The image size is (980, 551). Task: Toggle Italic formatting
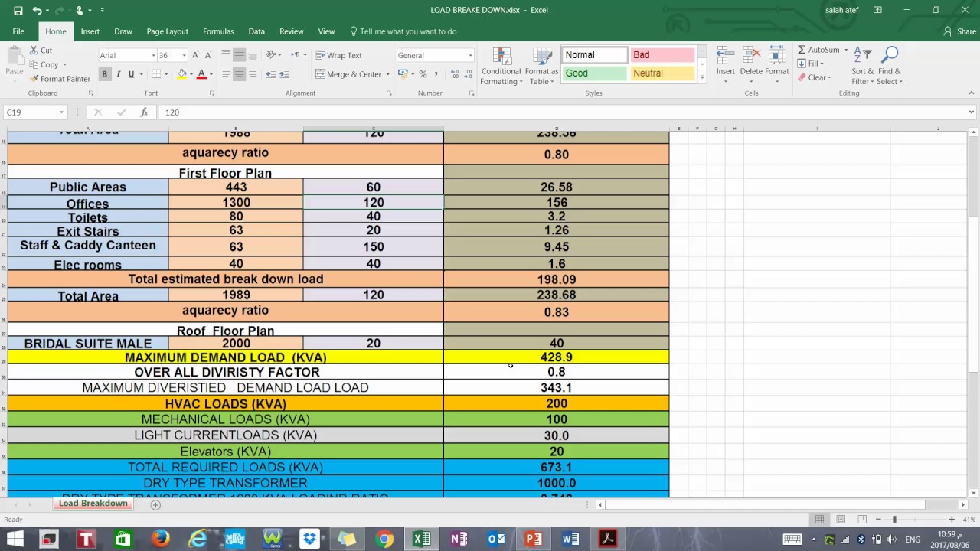[x=118, y=74]
